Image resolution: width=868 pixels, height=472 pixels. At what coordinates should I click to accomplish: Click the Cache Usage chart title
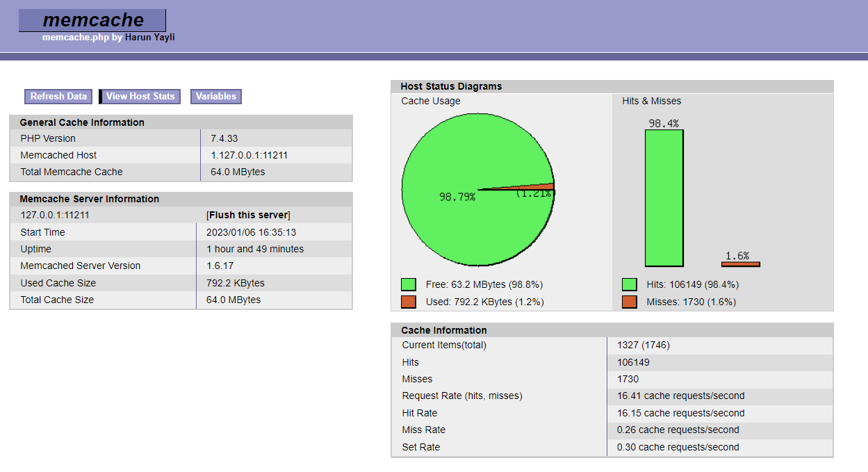click(x=431, y=101)
